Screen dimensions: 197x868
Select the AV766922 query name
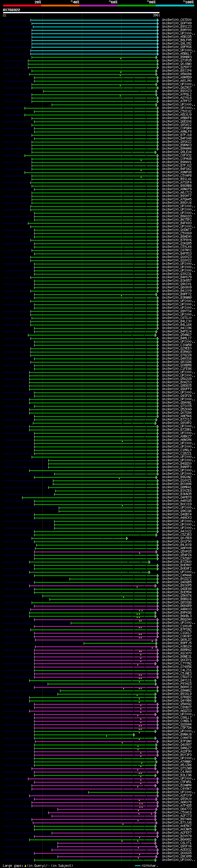tap(11, 10)
